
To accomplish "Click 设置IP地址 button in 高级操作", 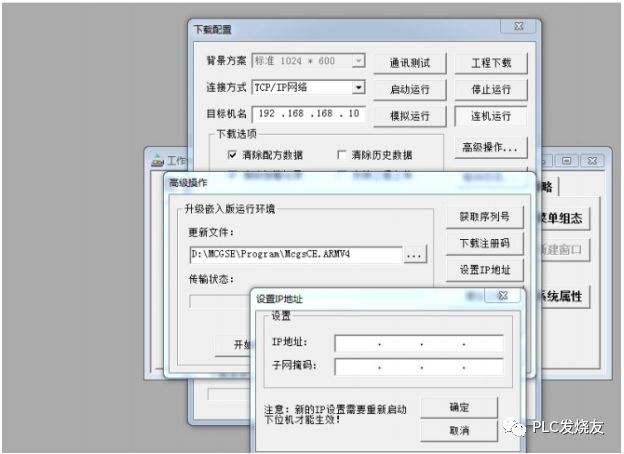I will 484,270.
